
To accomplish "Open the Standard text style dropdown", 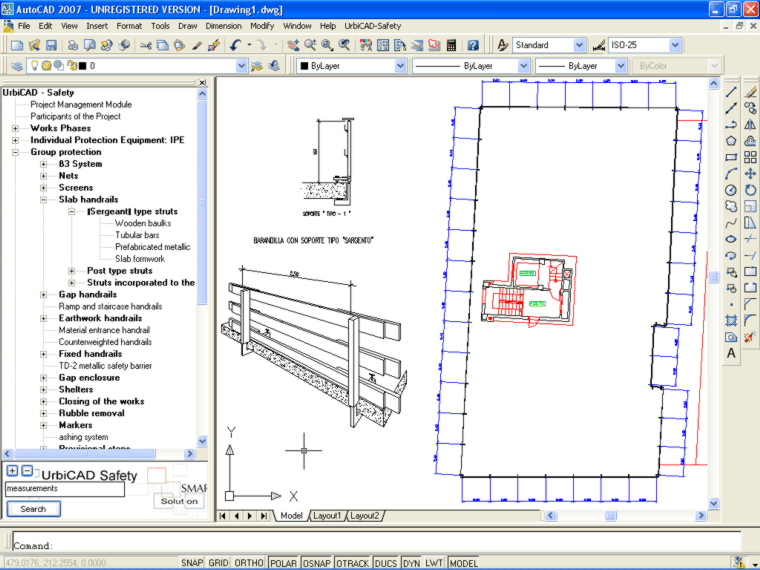I will click(x=579, y=45).
